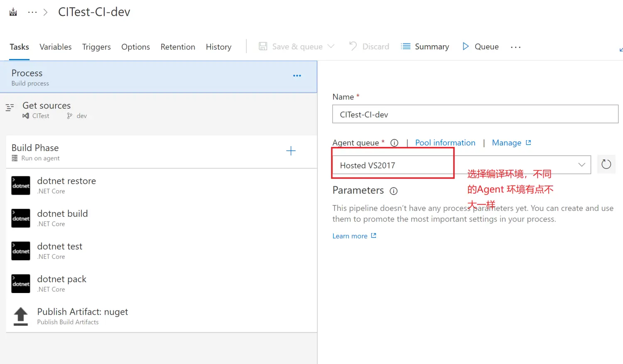The image size is (623, 364).
Task: Click the Agent queue dropdown chevron
Action: coord(581,165)
